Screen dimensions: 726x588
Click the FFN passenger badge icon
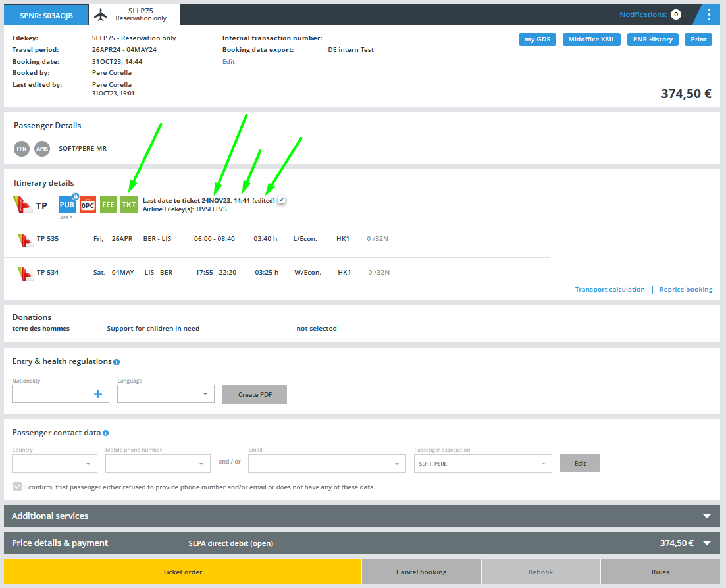click(22, 149)
